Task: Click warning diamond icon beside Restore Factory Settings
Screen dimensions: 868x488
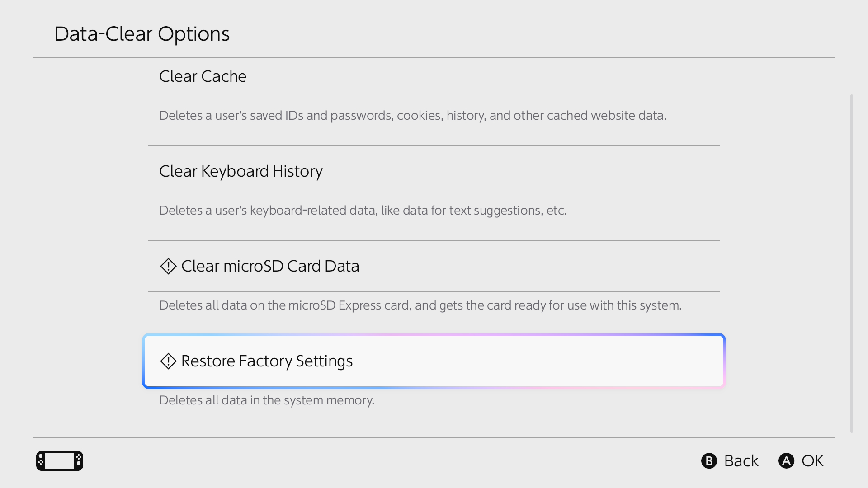Action: 168,361
